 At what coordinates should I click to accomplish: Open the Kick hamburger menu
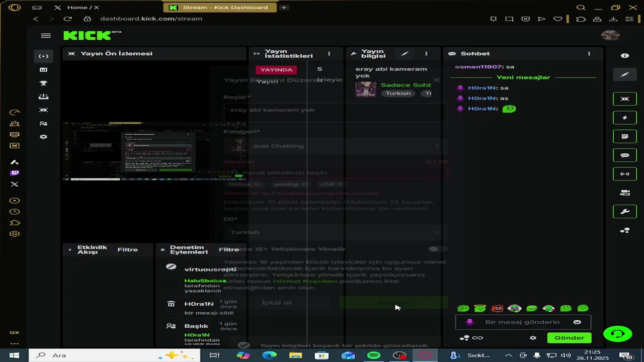pyautogui.click(x=46, y=36)
